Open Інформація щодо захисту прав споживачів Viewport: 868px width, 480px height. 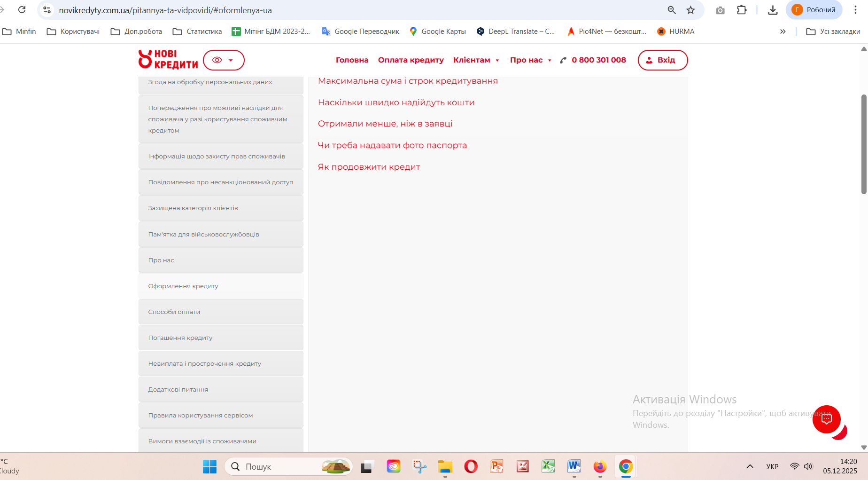221,156
